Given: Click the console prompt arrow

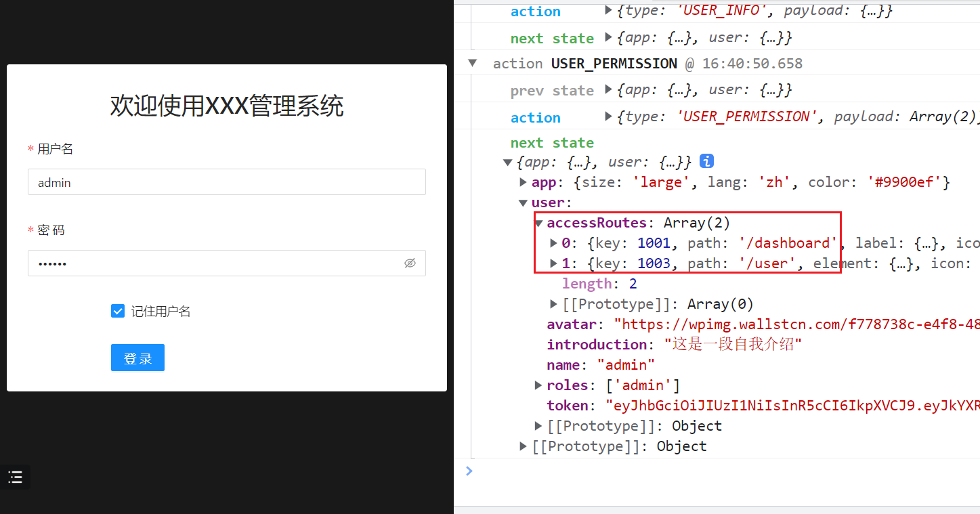Looking at the screenshot, I should coord(469,471).
